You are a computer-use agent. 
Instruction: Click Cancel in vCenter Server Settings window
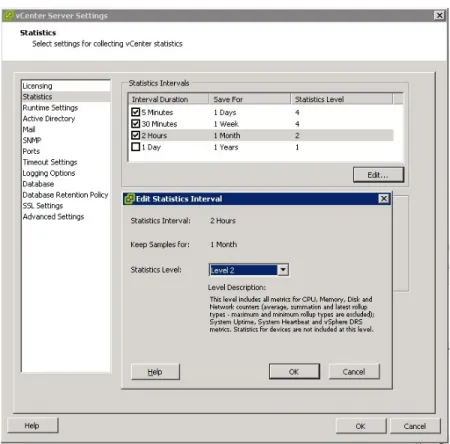(x=415, y=426)
